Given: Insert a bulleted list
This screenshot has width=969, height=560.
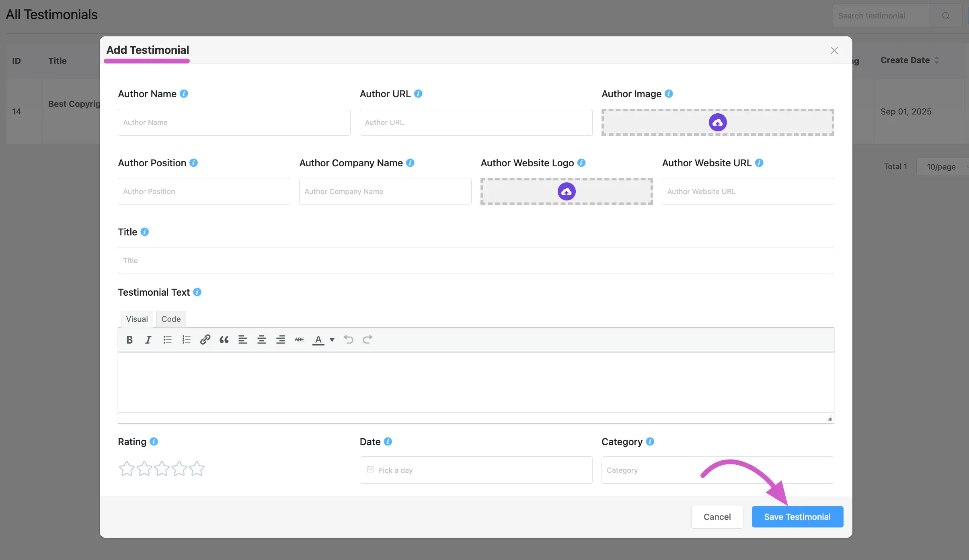Looking at the screenshot, I should (167, 340).
